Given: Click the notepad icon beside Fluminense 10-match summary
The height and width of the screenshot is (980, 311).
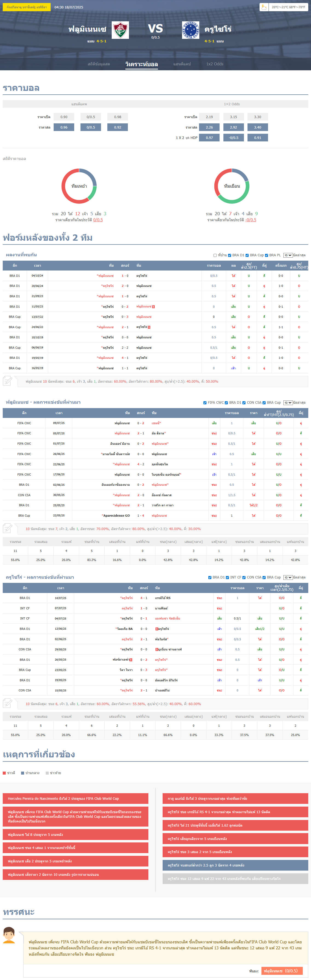Looking at the screenshot, I should point(8,528).
